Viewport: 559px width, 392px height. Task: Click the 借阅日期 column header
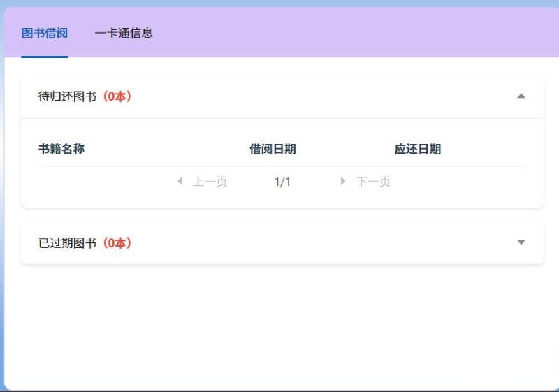pos(273,149)
